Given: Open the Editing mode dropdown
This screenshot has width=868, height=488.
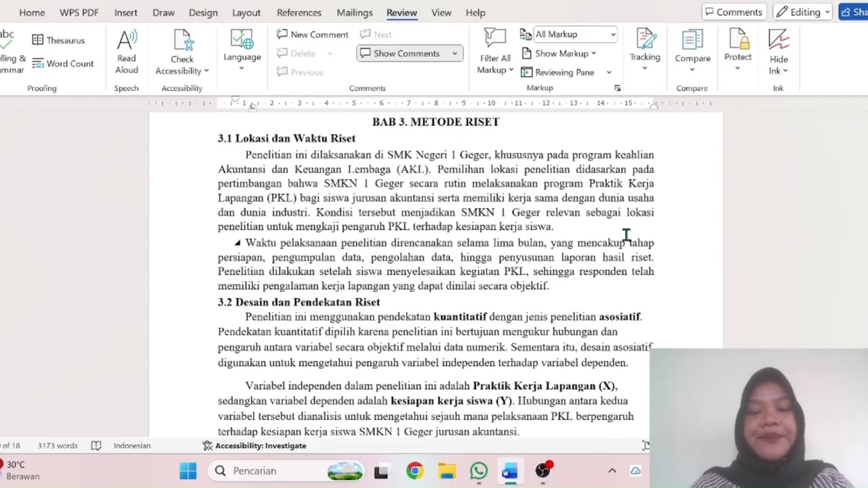Looking at the screenshot, I should [803, 12].
